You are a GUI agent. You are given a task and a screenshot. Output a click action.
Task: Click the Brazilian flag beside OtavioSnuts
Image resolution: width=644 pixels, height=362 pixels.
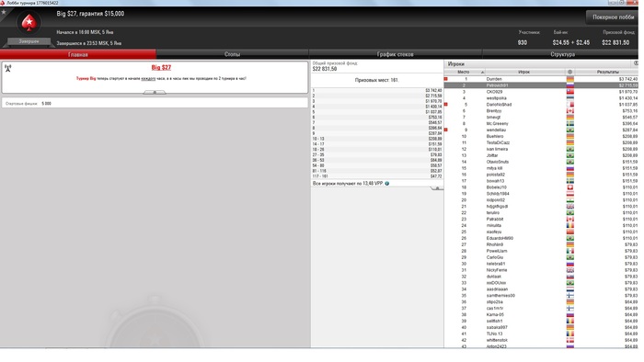click(570, 162)
